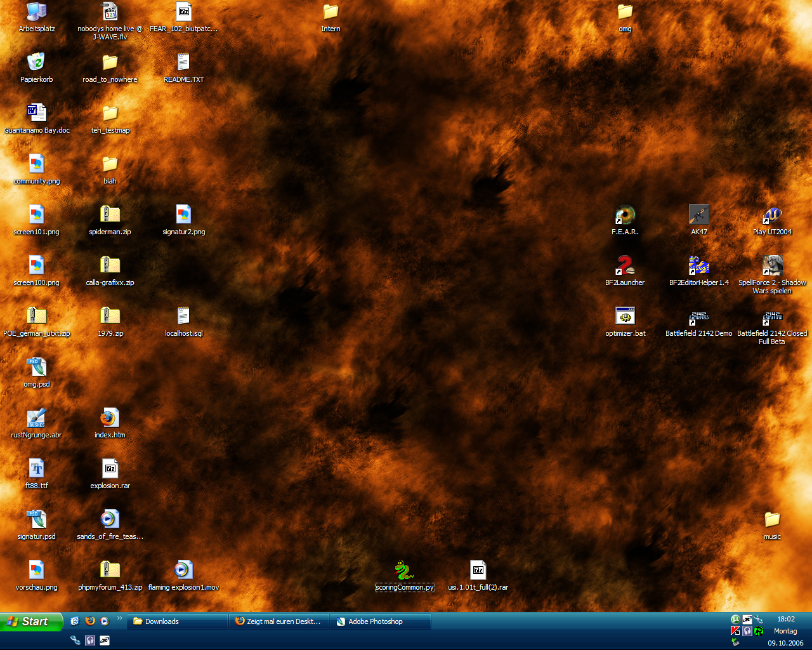Select the screen101.png file icon
The image size is (812, 650).
coord(37,220)
